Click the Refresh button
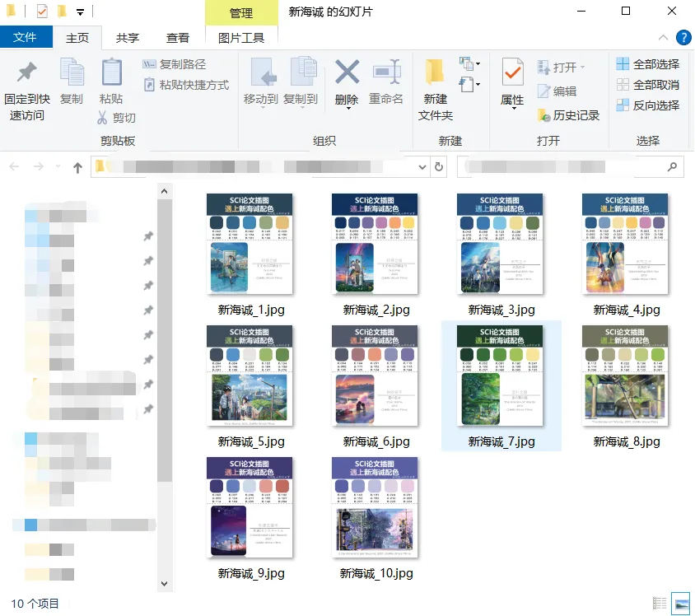The width and height of the screenshot is (695, 616). click(439, 167)
